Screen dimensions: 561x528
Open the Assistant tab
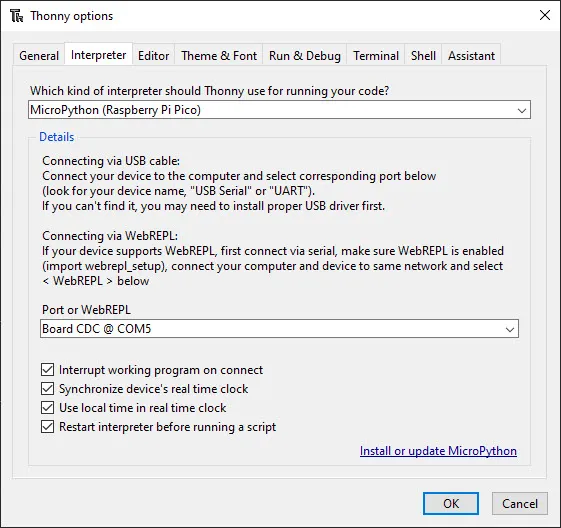[x=471, y=55]
